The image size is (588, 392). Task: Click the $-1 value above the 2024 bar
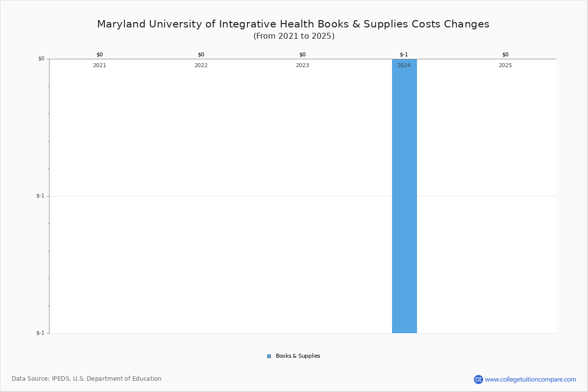click(x=404, y=54)
